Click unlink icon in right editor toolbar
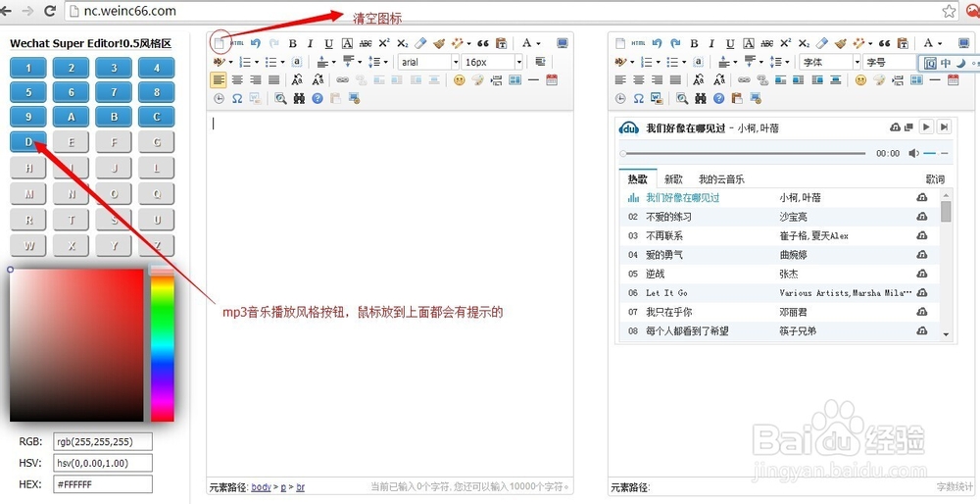 761,80
